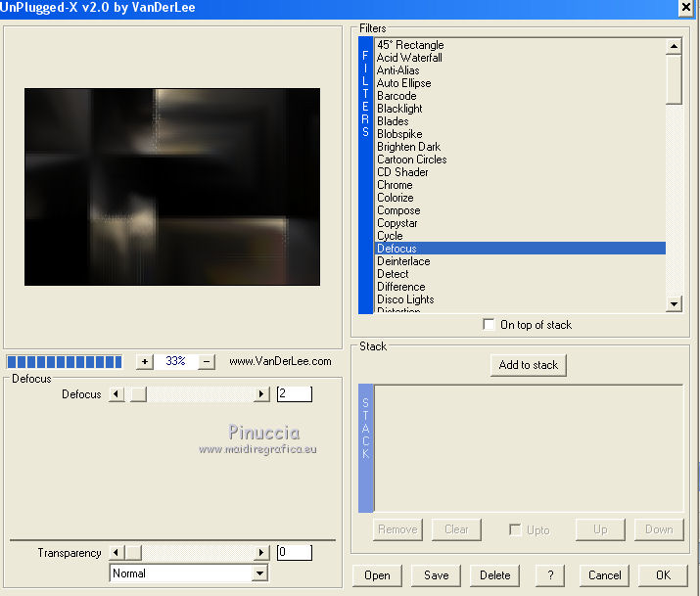Click 33% zoom level value
Viewport: 700px width, 596px height.
pyautogui.click(x=175, y=361)
